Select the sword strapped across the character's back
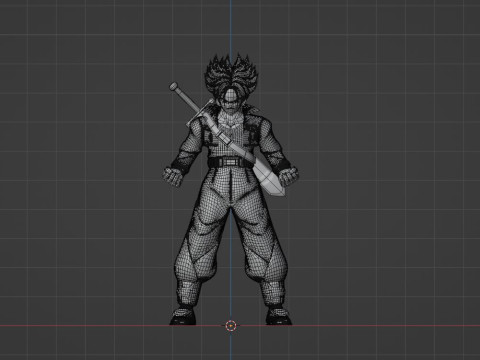 (228, 139)
